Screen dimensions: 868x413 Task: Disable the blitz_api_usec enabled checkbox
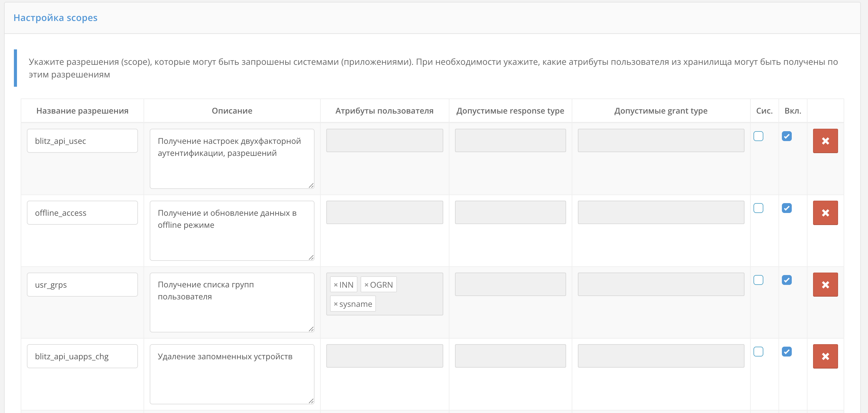coord(787,136)
